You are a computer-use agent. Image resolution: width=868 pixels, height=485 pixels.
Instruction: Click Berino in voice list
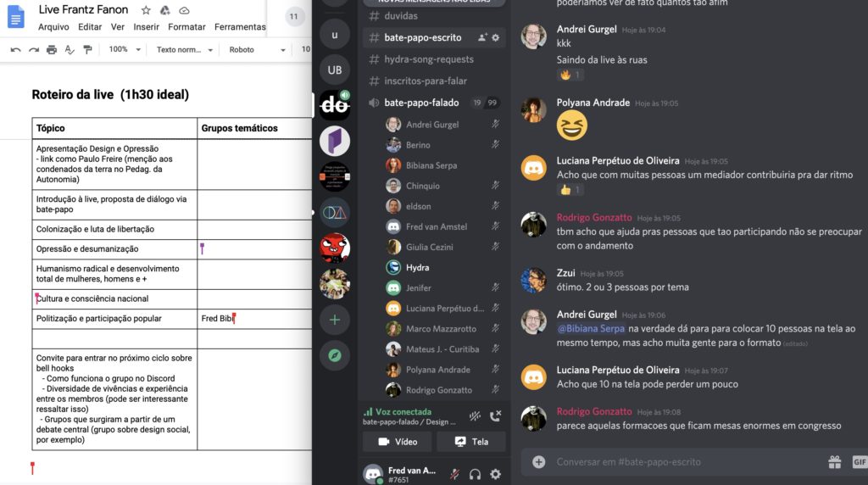tap(442, 145)
